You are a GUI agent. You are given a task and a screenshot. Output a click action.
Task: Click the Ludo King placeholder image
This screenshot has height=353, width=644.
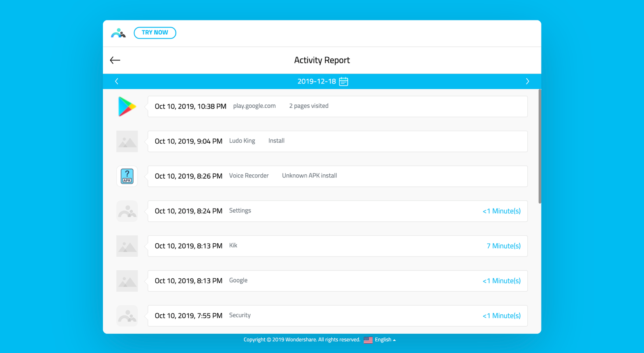pyautogui.click(x=127, y=141)
